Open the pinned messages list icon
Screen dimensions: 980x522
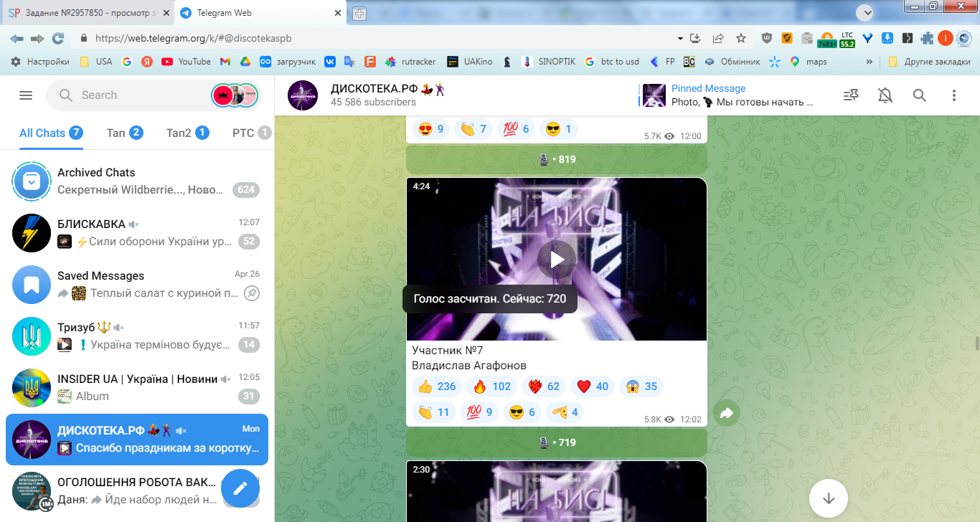tap(851, 95)
